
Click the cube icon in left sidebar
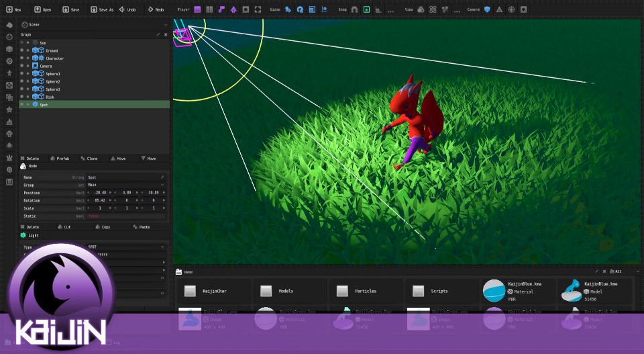(9, 49)
